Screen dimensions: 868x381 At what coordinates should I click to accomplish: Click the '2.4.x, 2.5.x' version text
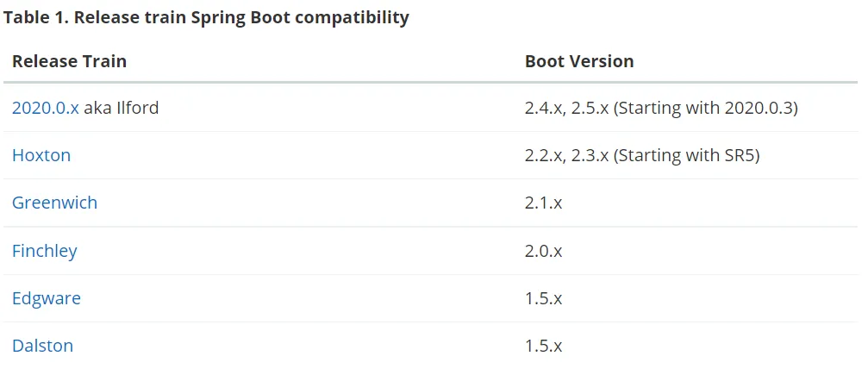click(566, 109)
